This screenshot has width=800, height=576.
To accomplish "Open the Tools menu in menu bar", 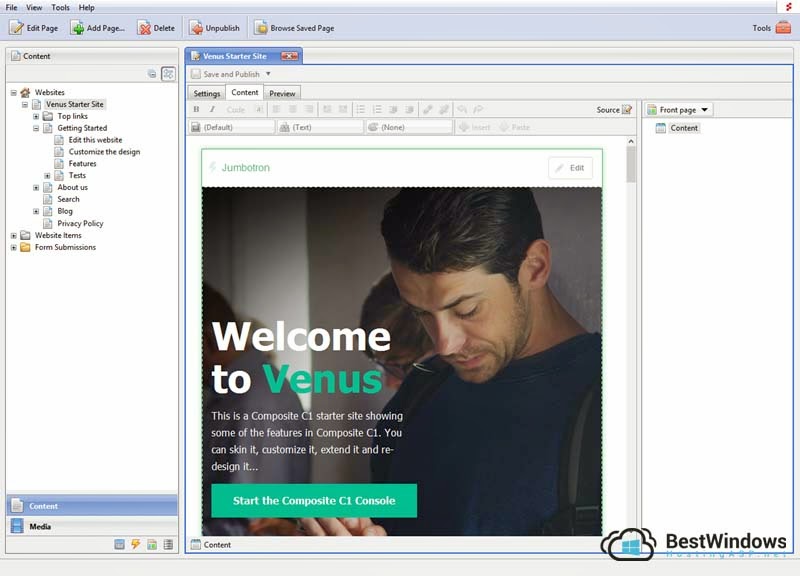I will (60, 8).
